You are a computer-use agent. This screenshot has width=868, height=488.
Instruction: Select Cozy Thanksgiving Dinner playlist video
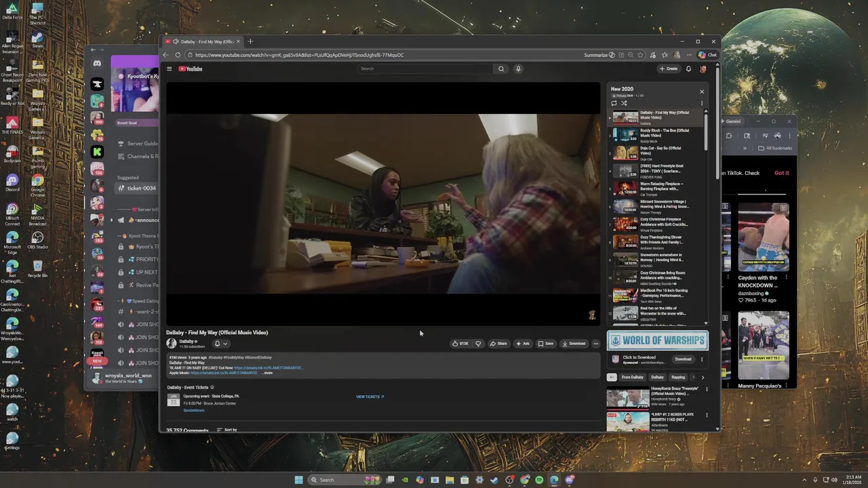point(656,241)
